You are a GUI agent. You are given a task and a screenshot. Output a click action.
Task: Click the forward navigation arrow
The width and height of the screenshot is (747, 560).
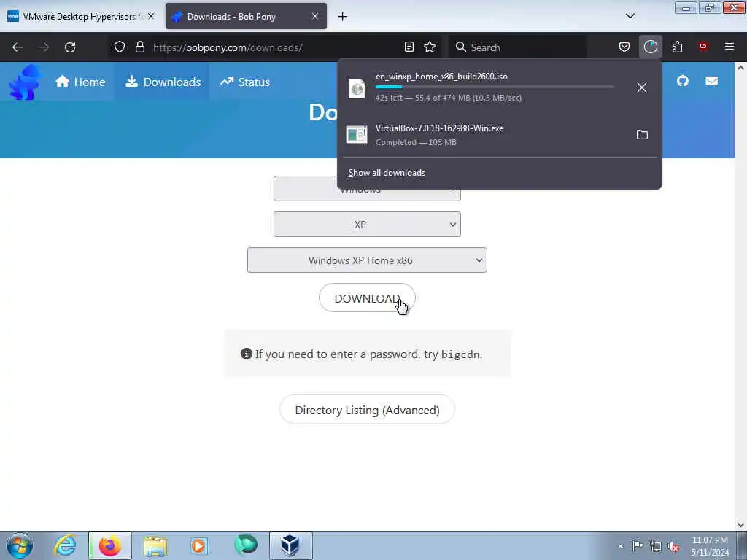pyautogui.click(x=43, y=47)
